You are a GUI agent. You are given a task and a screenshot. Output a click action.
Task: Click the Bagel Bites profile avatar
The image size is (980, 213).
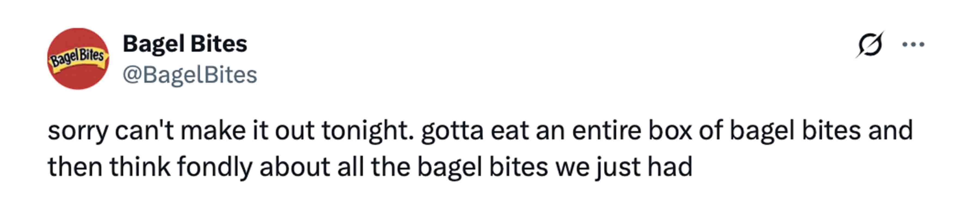[78, 59]
